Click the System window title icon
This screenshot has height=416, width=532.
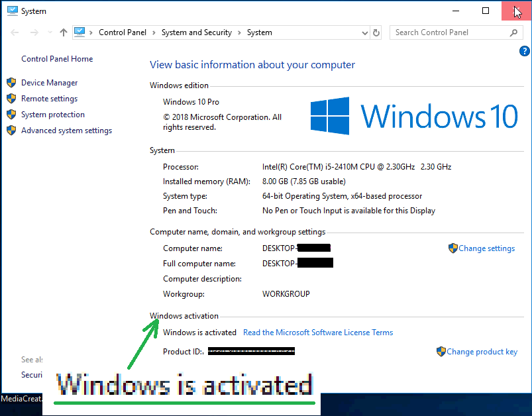tap(13, 11)
